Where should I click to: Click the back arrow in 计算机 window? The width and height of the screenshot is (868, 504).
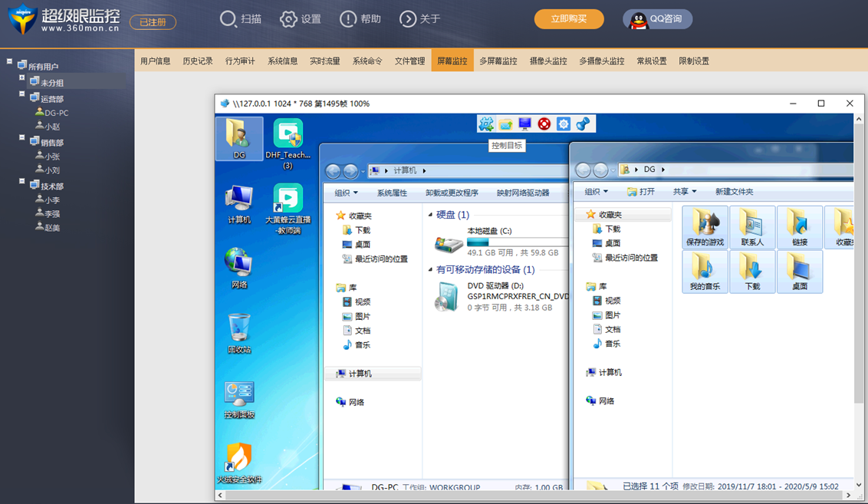[333, 171]
